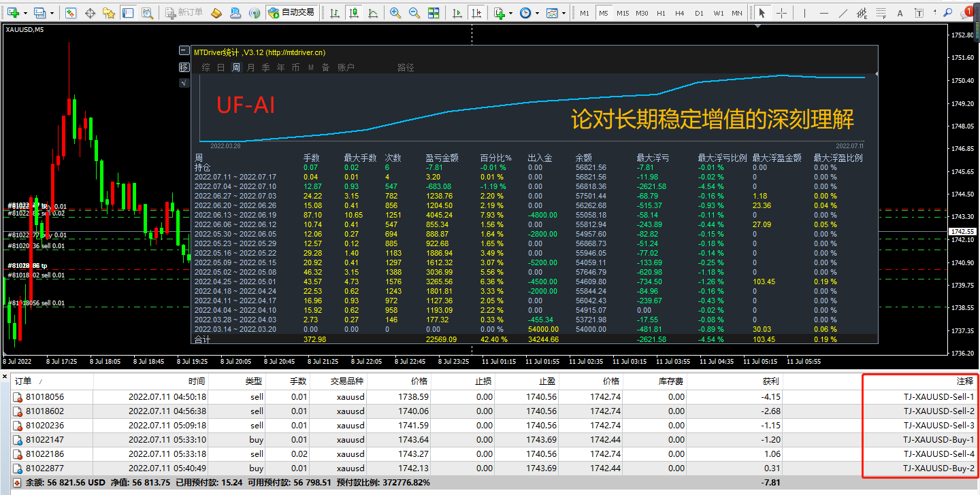Open the Navigator star-folder icon

click(109, 13)
